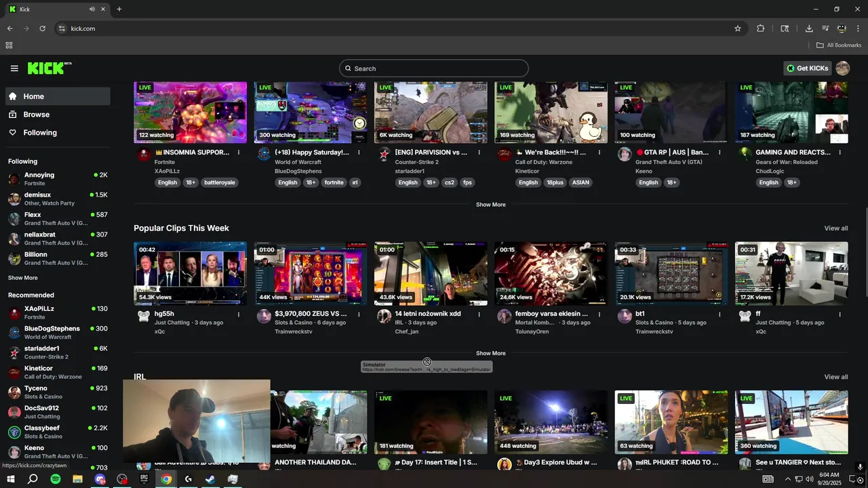Screen dimensions: 868x488
Task: Open options menu for PARIVISION stream
Action: click(479, 152)
